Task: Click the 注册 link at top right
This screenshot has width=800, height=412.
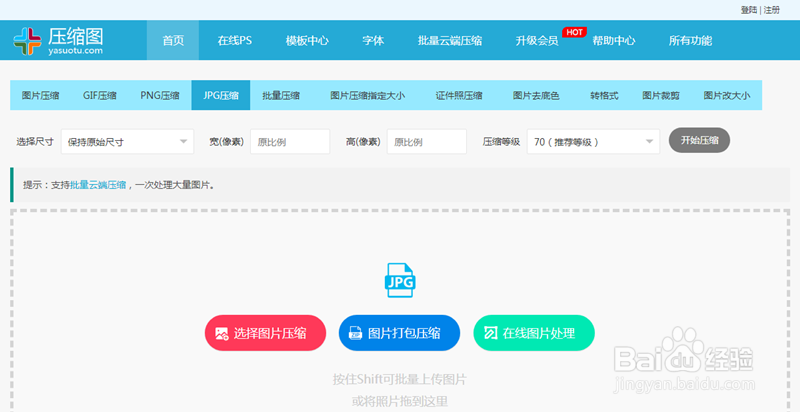Action: point(772,10)
